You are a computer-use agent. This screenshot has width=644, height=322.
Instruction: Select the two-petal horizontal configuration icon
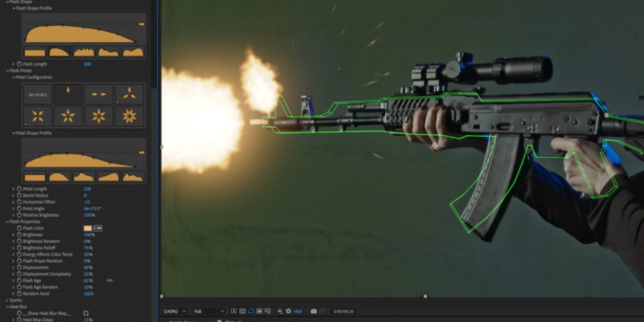point(99,94)
